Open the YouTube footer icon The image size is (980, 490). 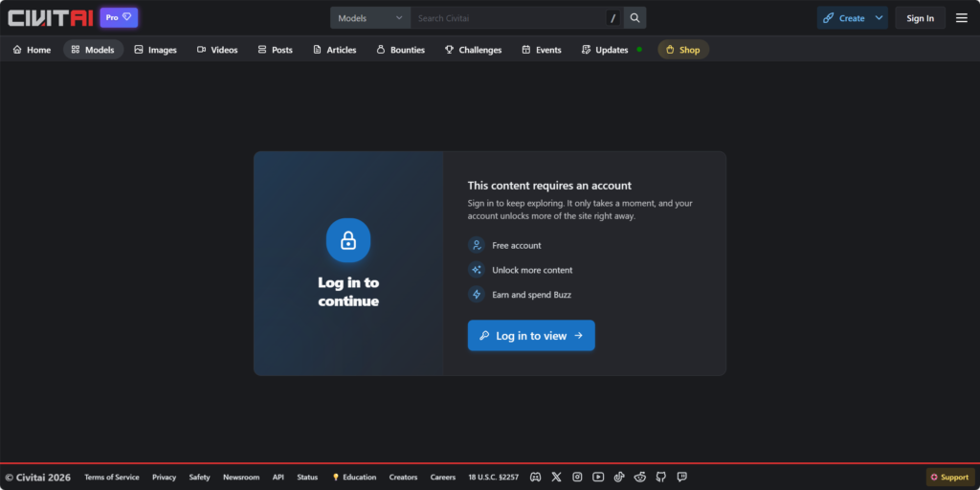click(x=598, y=477)
